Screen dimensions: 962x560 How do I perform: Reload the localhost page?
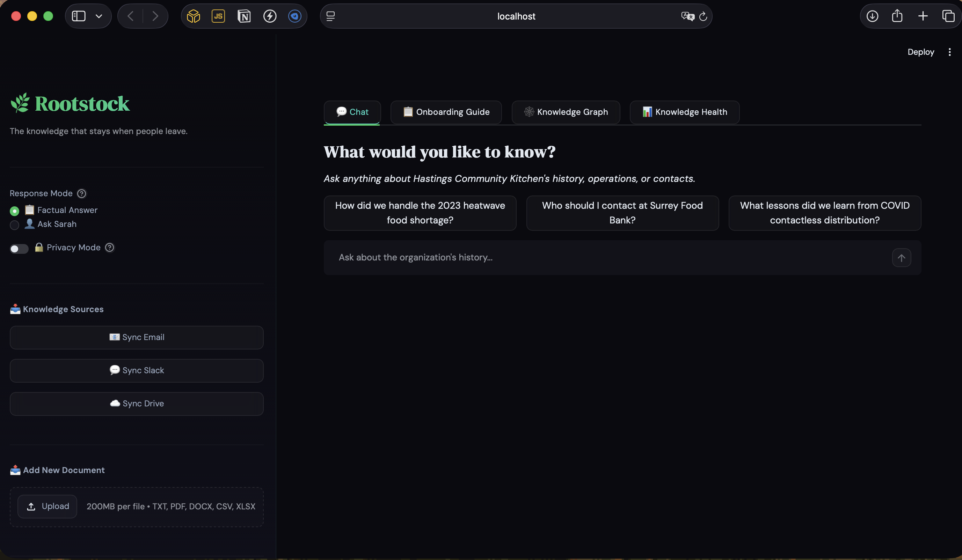703,16
